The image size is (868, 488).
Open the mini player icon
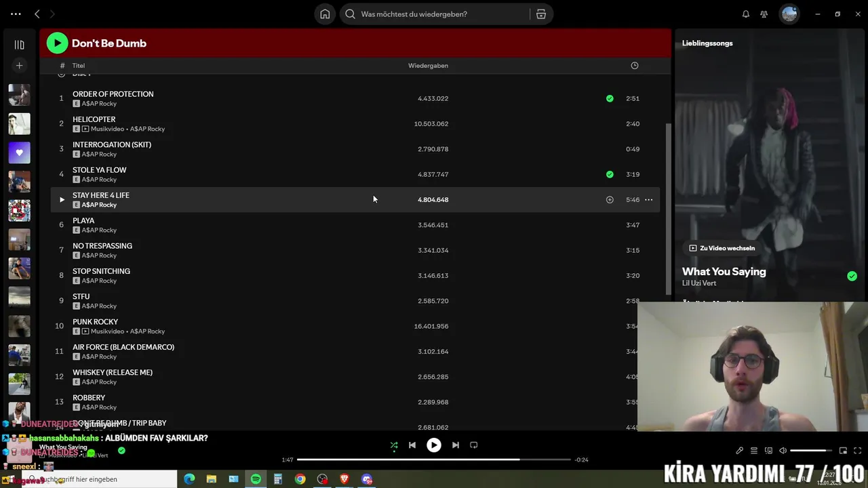tap(843, 451)
